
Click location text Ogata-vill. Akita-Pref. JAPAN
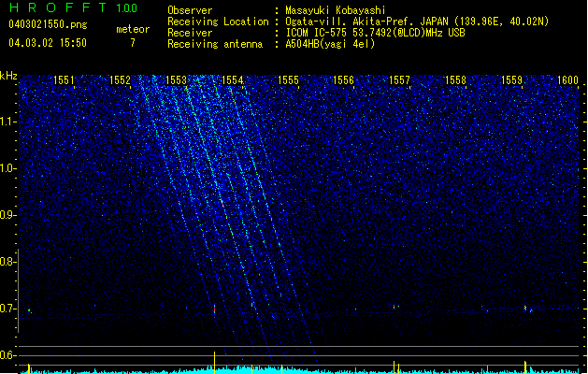pos(366,22)
